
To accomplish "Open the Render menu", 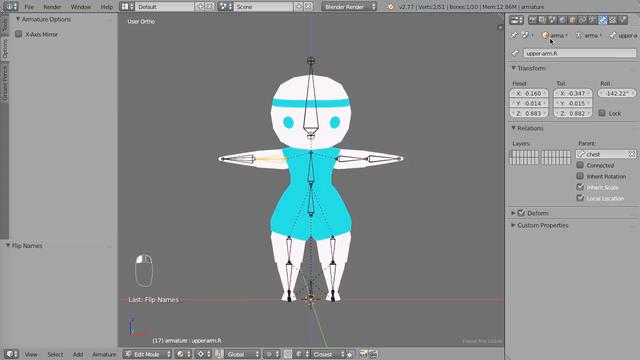I will [x=52, y=7].
